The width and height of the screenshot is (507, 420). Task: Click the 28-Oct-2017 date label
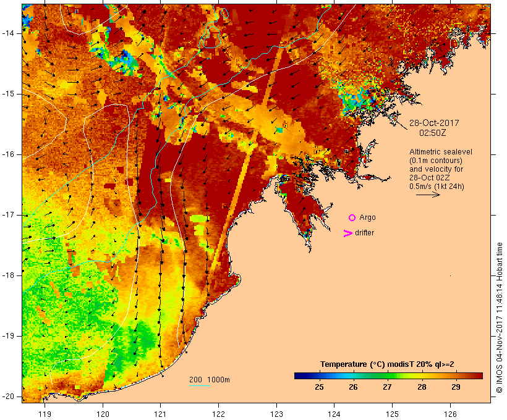point(434,123)
